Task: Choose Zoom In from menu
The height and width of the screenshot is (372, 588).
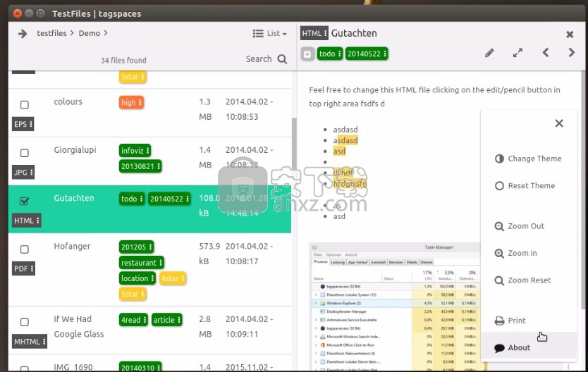Action: coord(528,253)
